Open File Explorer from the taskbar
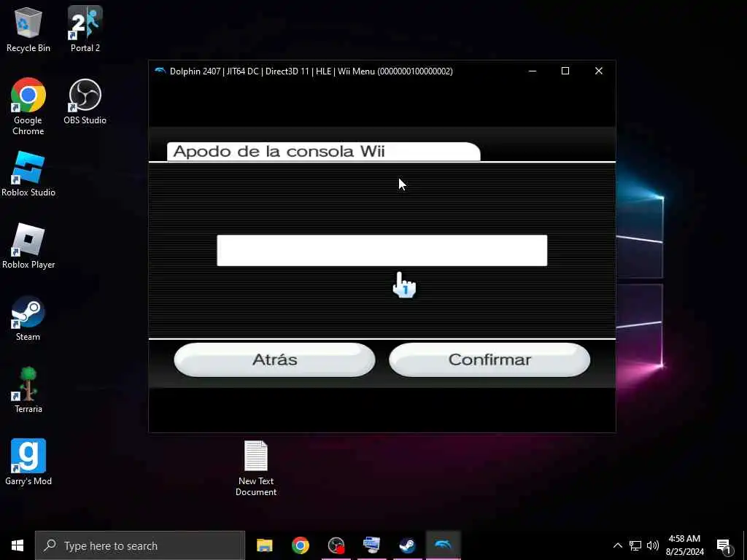The height and width of the screenshot is (560, 747). (x=264, y=545)
